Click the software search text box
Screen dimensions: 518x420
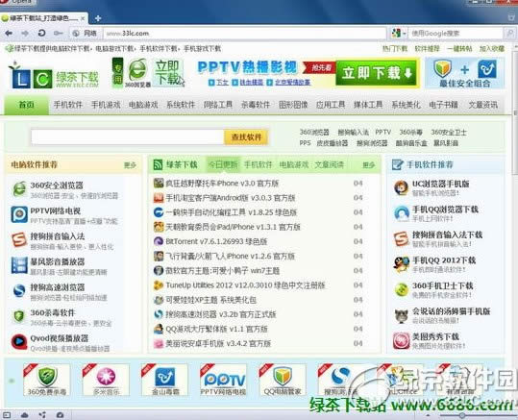(x=128, y=136)
